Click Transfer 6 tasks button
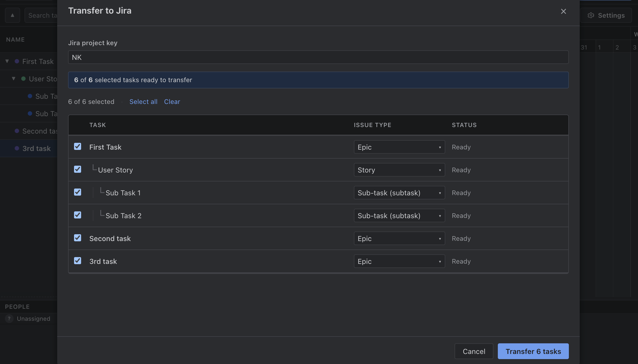This screenshot has height=364, width=638. pyautogui.click(x=533, y=351)
